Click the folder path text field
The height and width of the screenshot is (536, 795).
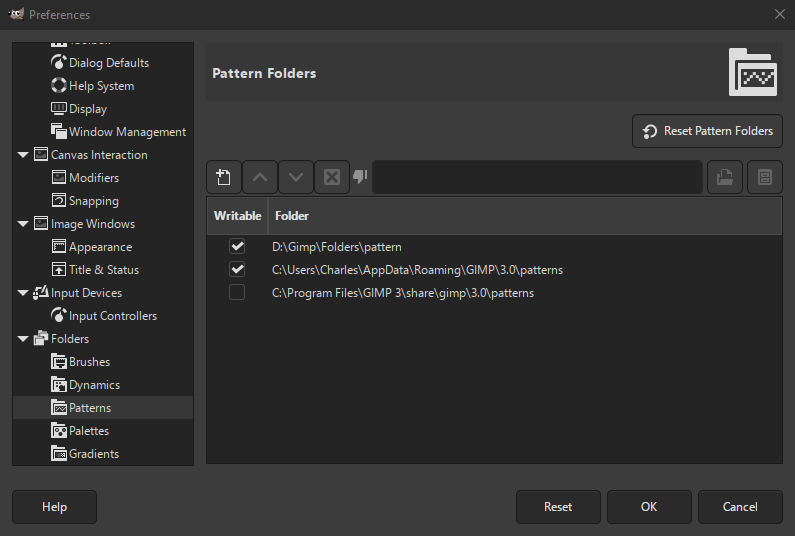(537, 178)
